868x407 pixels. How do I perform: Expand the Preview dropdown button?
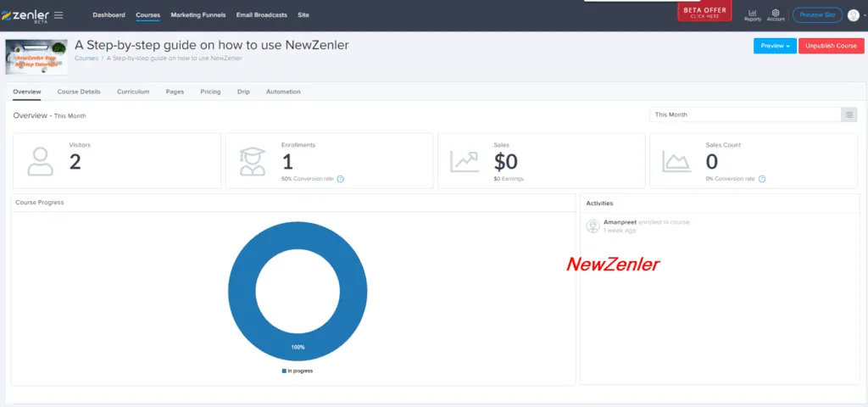point(774,46)
